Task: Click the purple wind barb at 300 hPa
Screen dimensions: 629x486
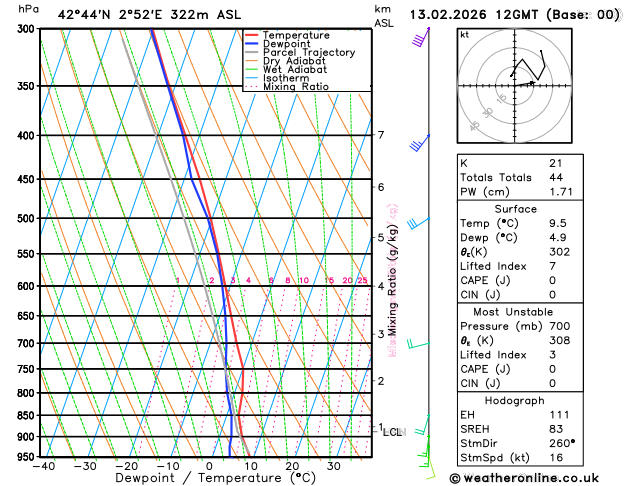Action: pos(421,37)
